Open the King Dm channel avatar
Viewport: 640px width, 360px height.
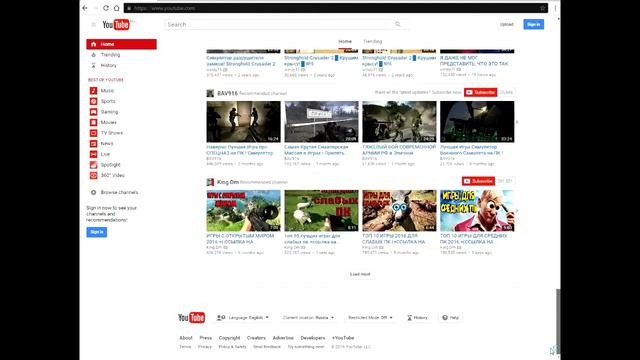[x=210, y=182]
